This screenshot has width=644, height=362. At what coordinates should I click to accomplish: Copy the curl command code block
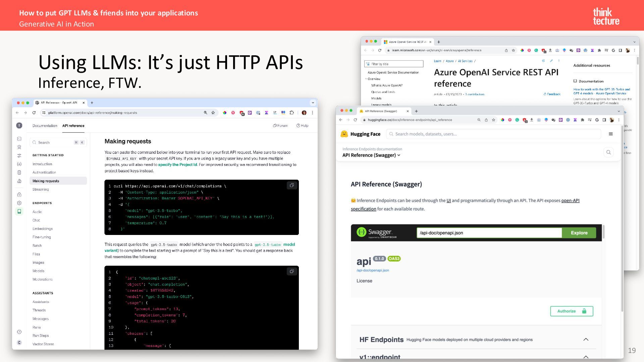[292, 185]
